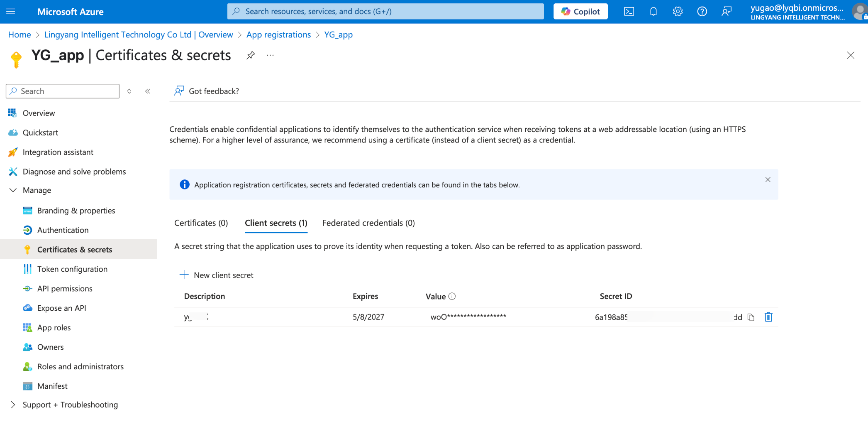Switch to the Certificates (0) tab
The width and height of the screenshot is (868, 427).
(x=201, y=223)
